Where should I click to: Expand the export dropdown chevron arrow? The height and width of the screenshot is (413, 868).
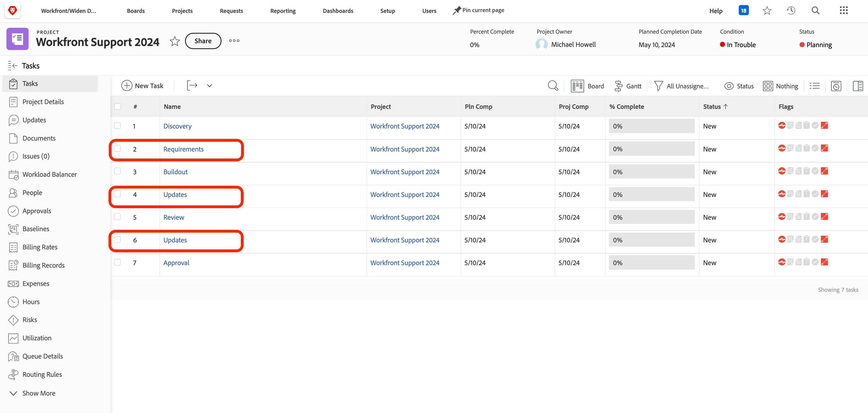pos(209,86)
